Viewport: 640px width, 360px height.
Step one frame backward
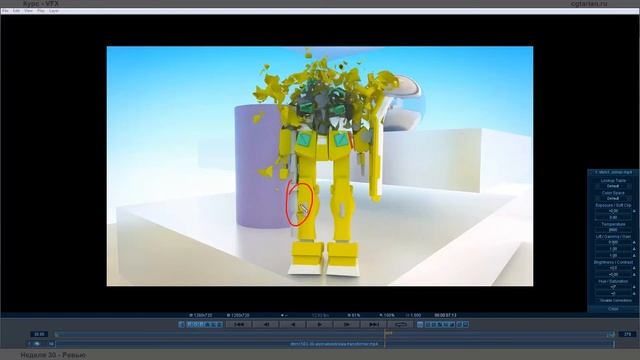tap(266, 324)
